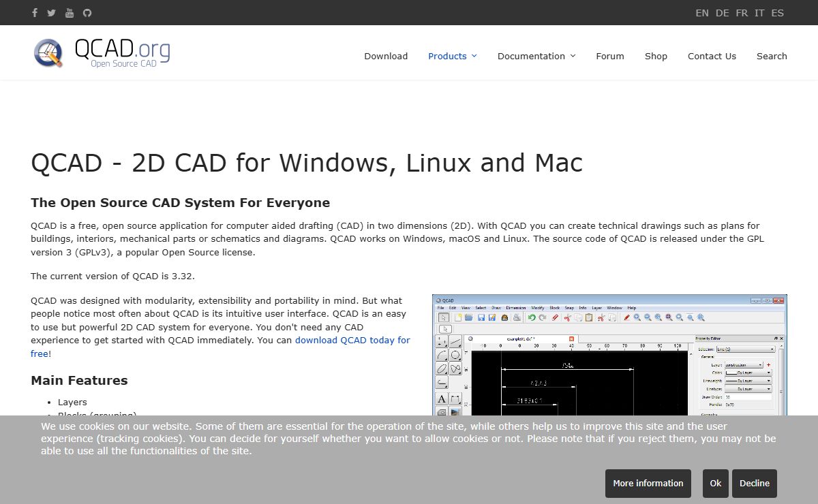Click the Draw Order field in Property Editor screenshot
Viewport: 818px width, 504px height.
pos(748,397)
